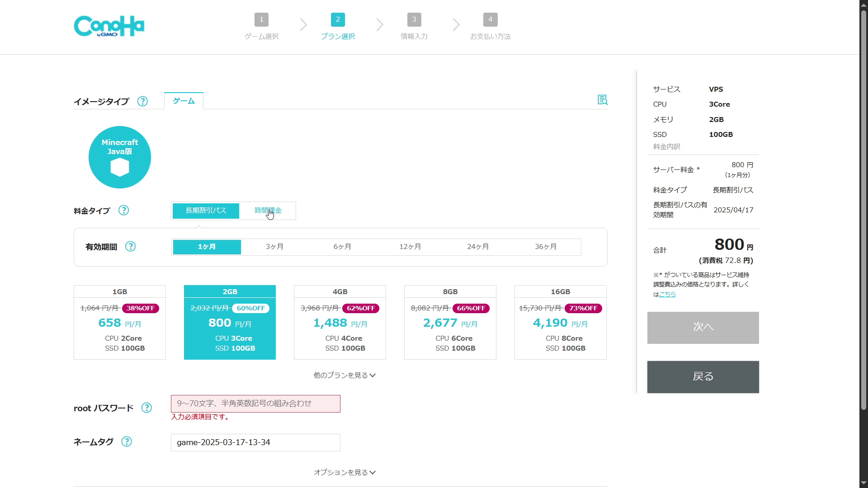
Task: Open help icon next to ネームタグ
Action: 127,442
